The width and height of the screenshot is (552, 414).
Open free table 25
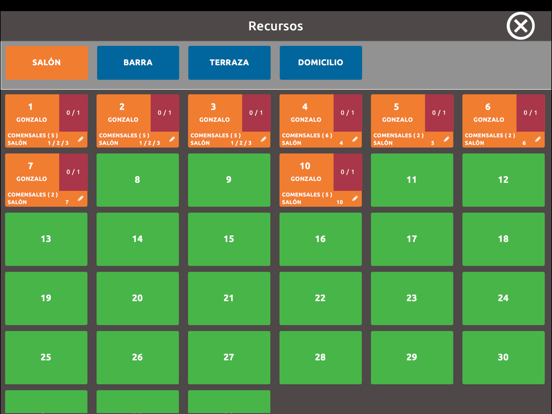pos(46,357)
